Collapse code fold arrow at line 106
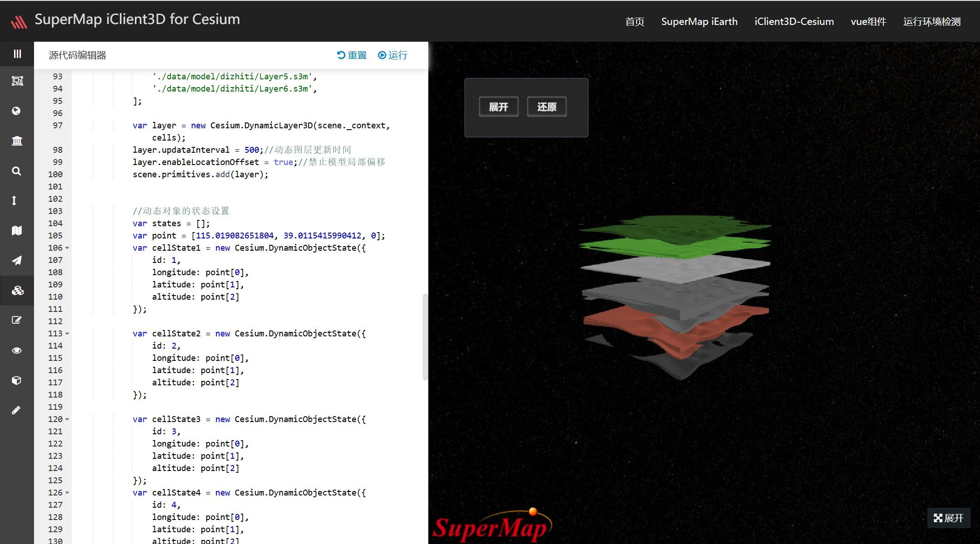 click(x=67, y=248)
